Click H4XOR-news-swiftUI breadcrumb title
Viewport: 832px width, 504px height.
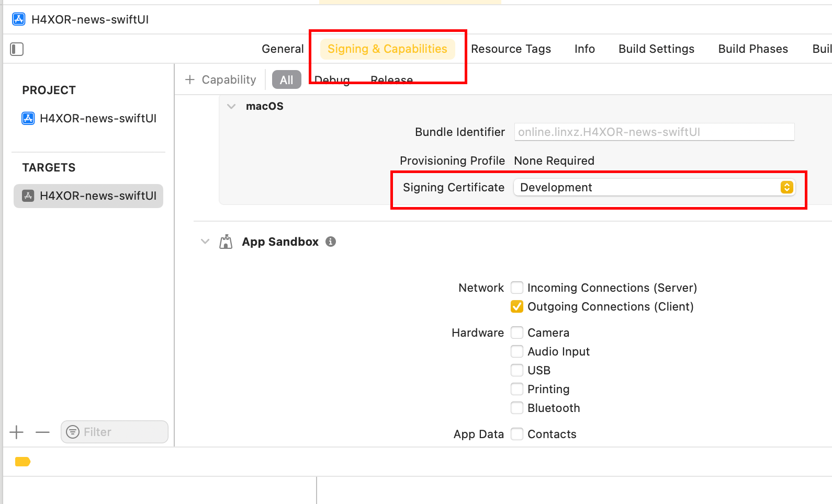90,19
